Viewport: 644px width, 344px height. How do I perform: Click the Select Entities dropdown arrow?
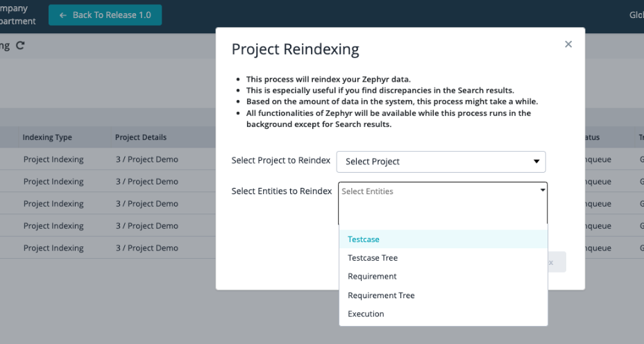tap(543, 190)
